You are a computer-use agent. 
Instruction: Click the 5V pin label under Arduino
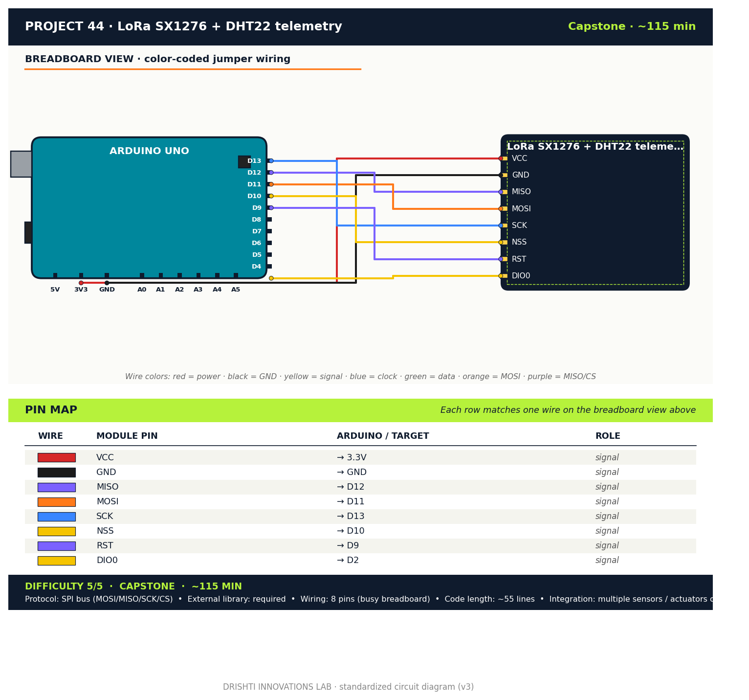(55, 290)
